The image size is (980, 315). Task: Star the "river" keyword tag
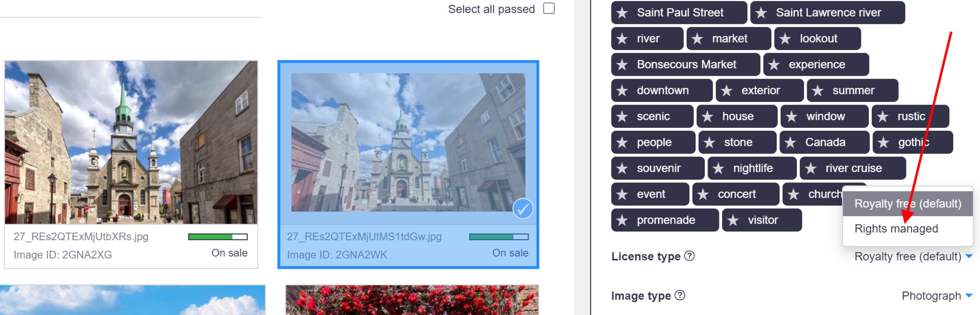(x=622, y=38)
